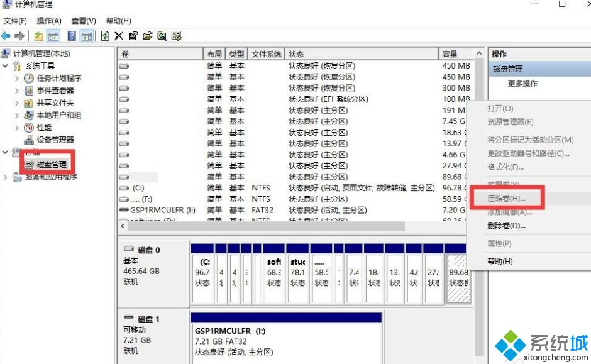Screen dimensions: 591x364
Task: Click the Open folder toolbar icon
Action: coord(147,36)
